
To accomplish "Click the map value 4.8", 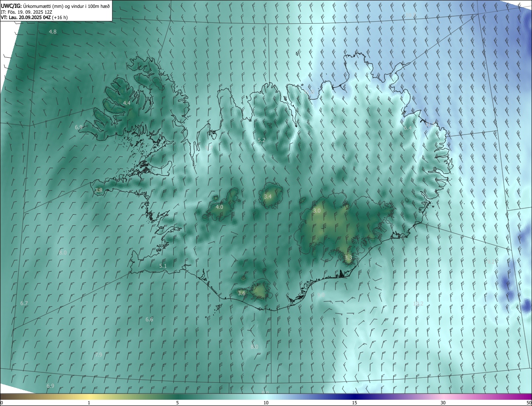I will pyautogui.click(x=53, y=32).
